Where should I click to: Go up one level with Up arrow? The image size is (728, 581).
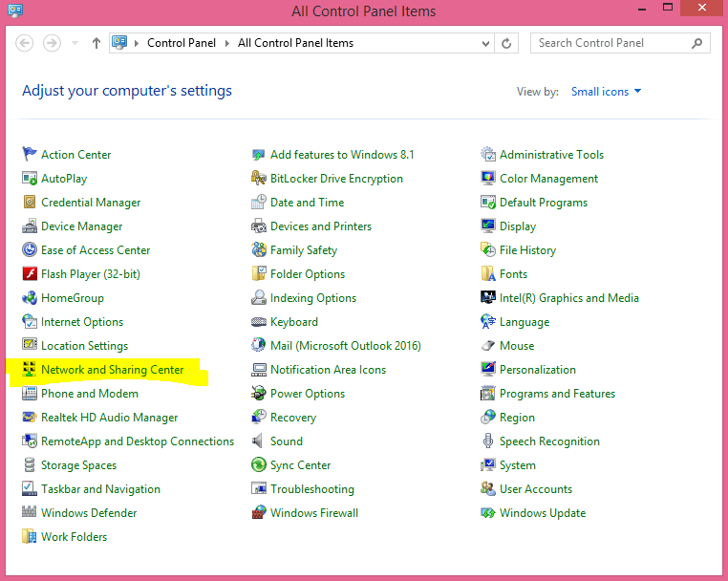click(96, 43)
